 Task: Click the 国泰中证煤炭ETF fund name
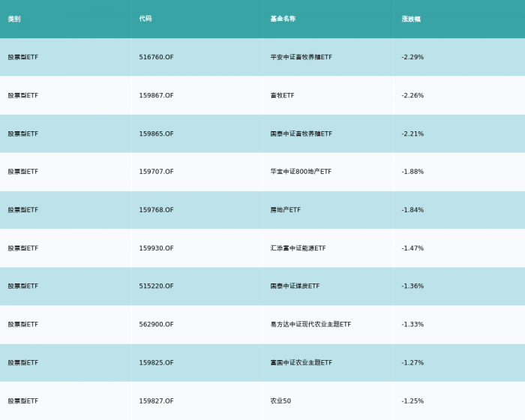[295, 286]
